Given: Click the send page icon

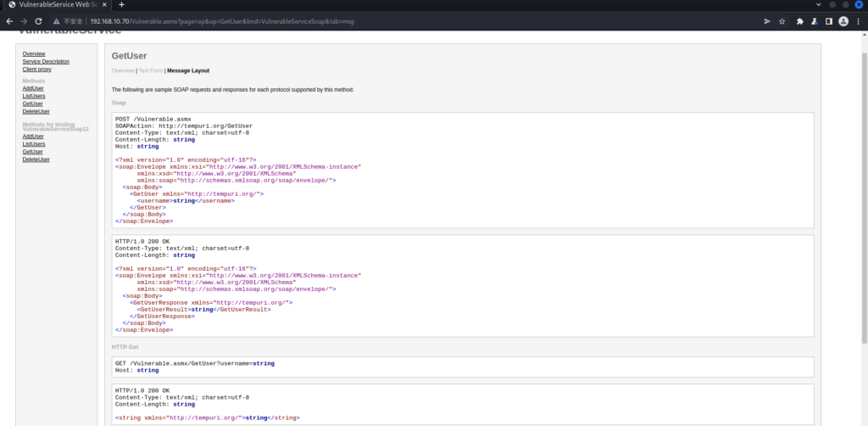Looking at the screenshot, I should click(767, 21).
